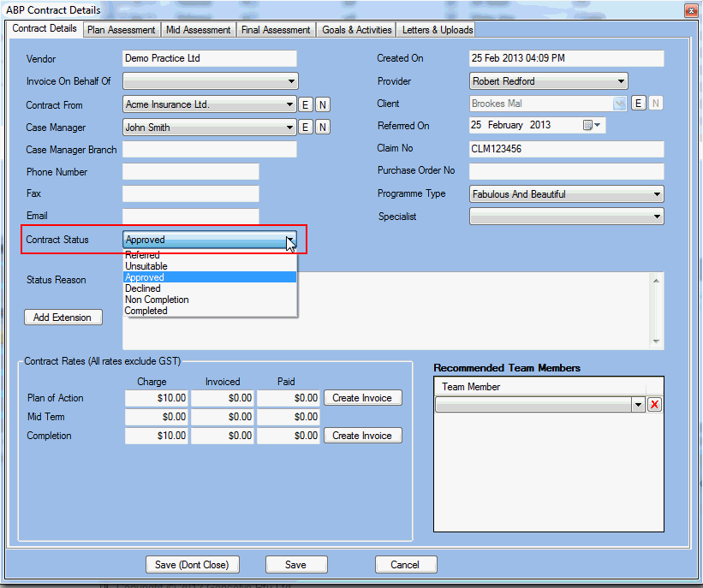Open the Contract From dropdown

(x=289, y=104)
